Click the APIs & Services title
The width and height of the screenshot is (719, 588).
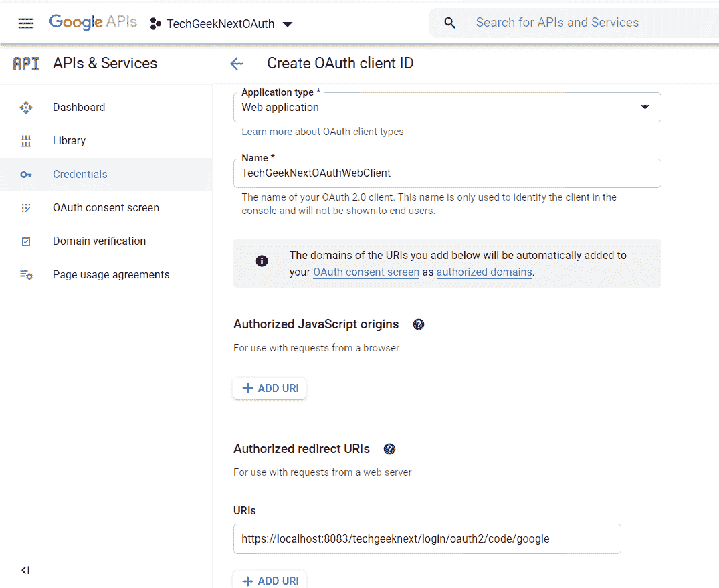click(x=105, y=64)
